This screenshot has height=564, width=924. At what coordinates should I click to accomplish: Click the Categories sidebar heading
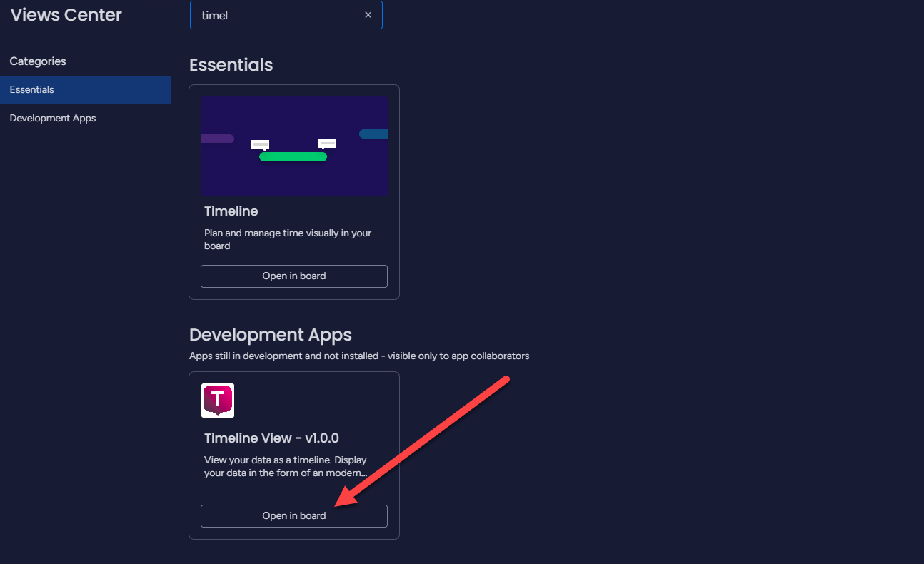(x=38, y=61)
